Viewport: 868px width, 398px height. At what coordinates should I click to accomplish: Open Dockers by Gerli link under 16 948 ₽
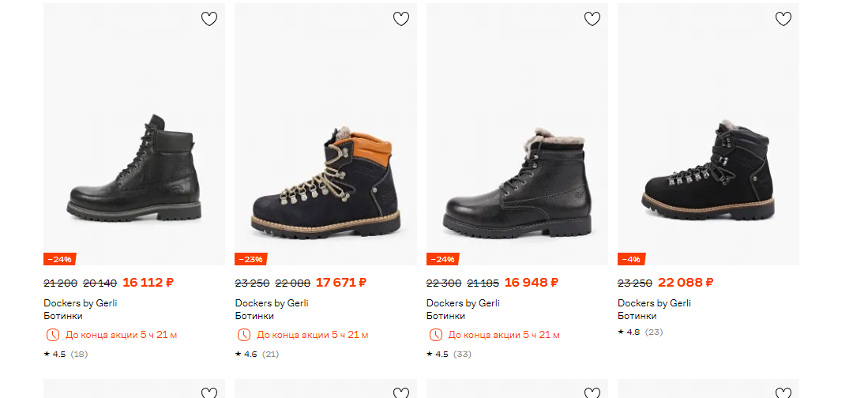463,303
